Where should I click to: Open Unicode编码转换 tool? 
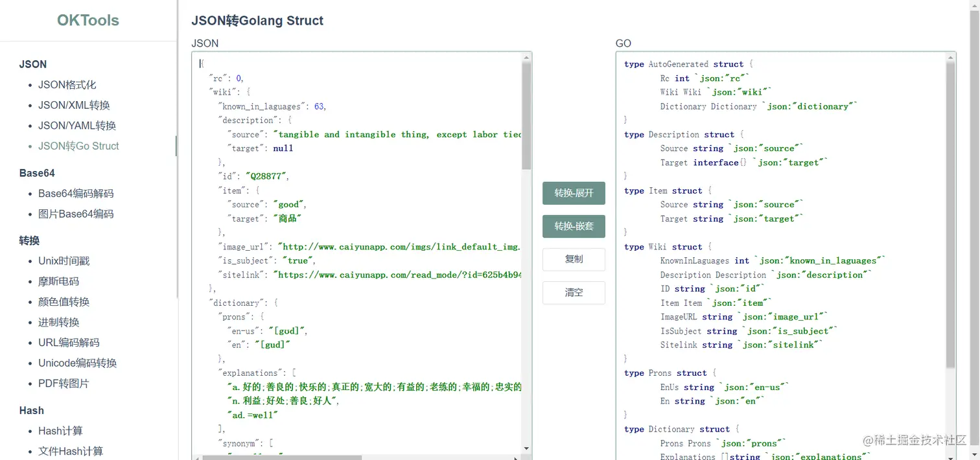pyautogui.click(x=77, y=363)
